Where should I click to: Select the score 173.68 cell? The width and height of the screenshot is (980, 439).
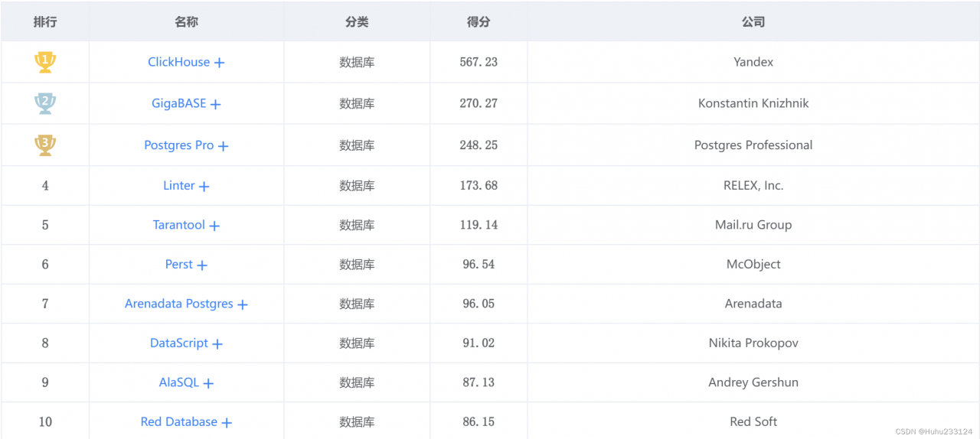point(479,185)
